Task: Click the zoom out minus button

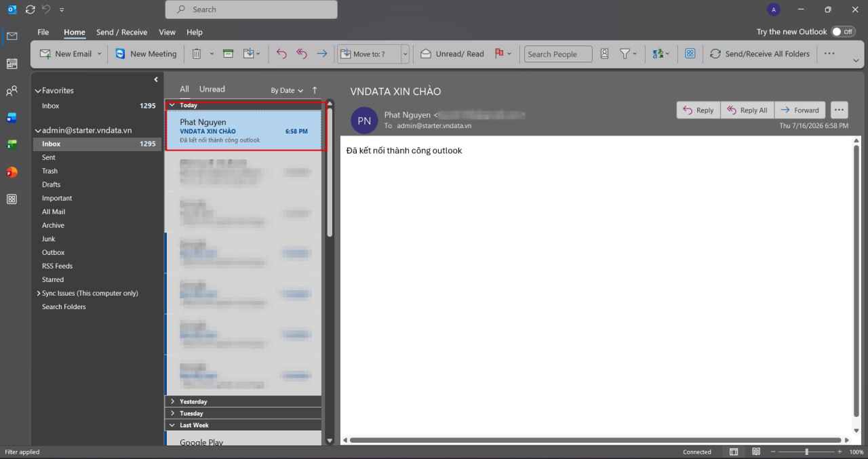Action: point(772,452)
